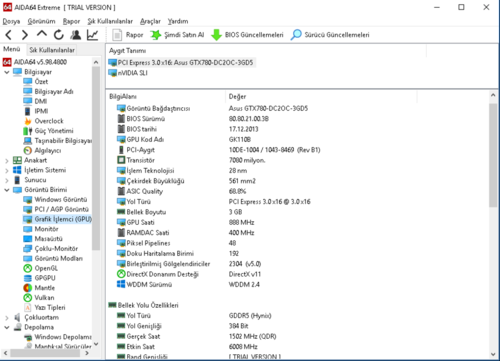Open the user icon in the toolbar
Screen dimensions: 500x361
click(x=76, y=35)
